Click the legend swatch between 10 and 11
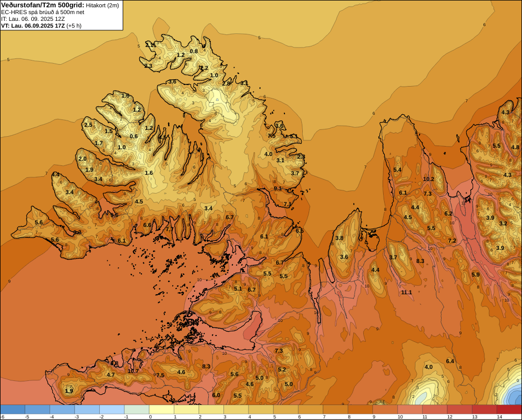Screen dimensions: 522x420 point(410,410)
